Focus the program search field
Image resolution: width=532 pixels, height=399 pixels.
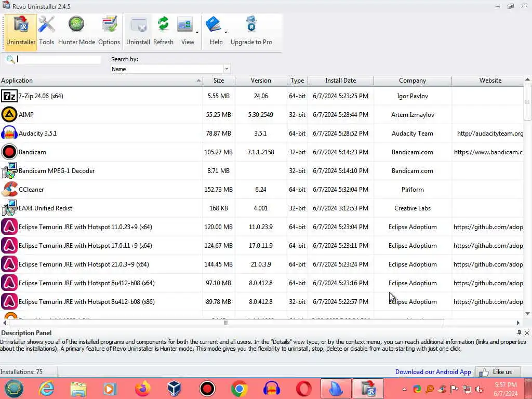click(59, 59)
